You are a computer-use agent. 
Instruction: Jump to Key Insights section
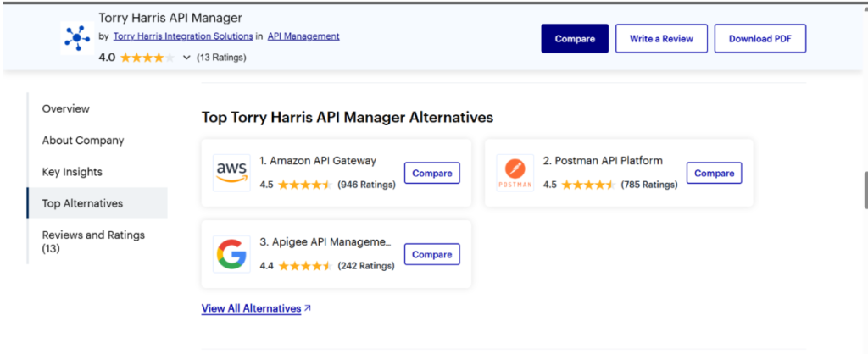72,172
